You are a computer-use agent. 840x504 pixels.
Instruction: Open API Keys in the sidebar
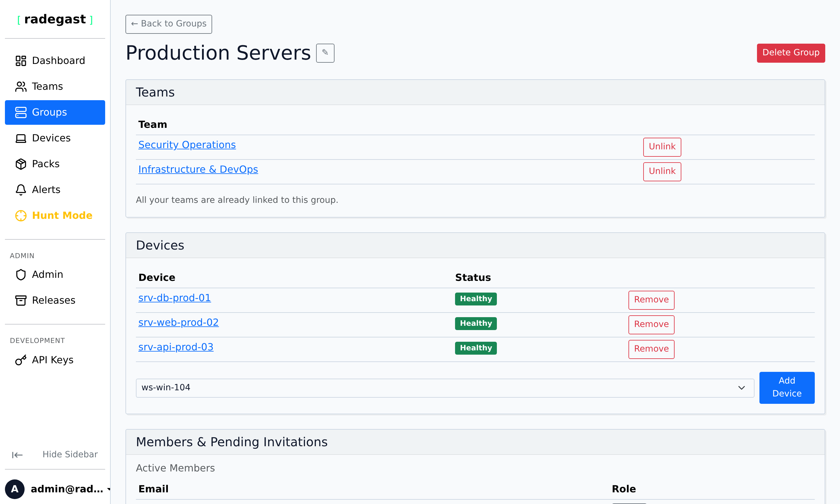[x=55, y=360]
